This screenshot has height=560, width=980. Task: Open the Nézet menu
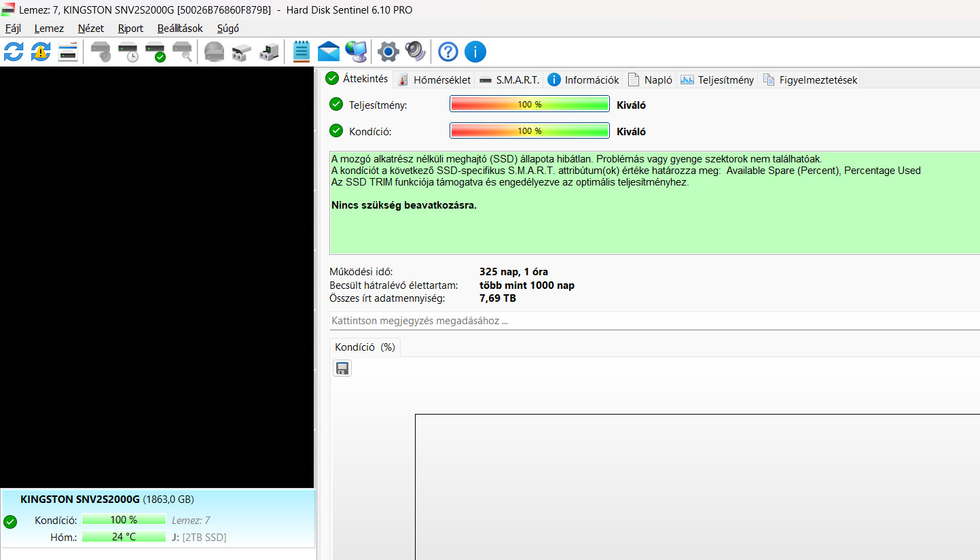[91, 29]
